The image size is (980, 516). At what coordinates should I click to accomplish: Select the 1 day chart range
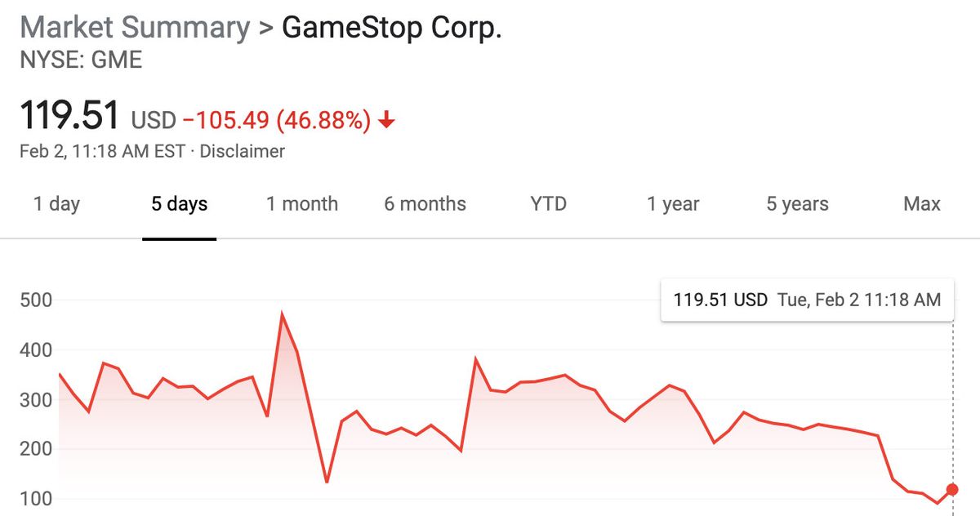[x=56, y=204]
